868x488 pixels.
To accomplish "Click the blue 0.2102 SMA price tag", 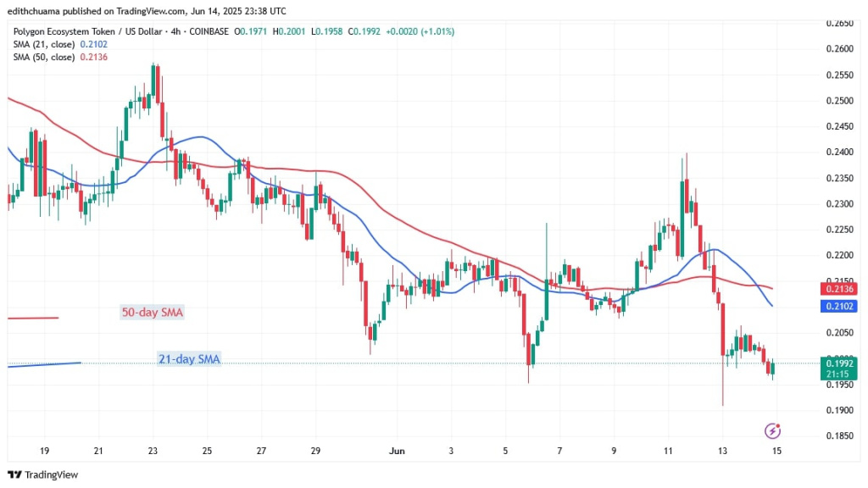I will (x=841, y=307).
